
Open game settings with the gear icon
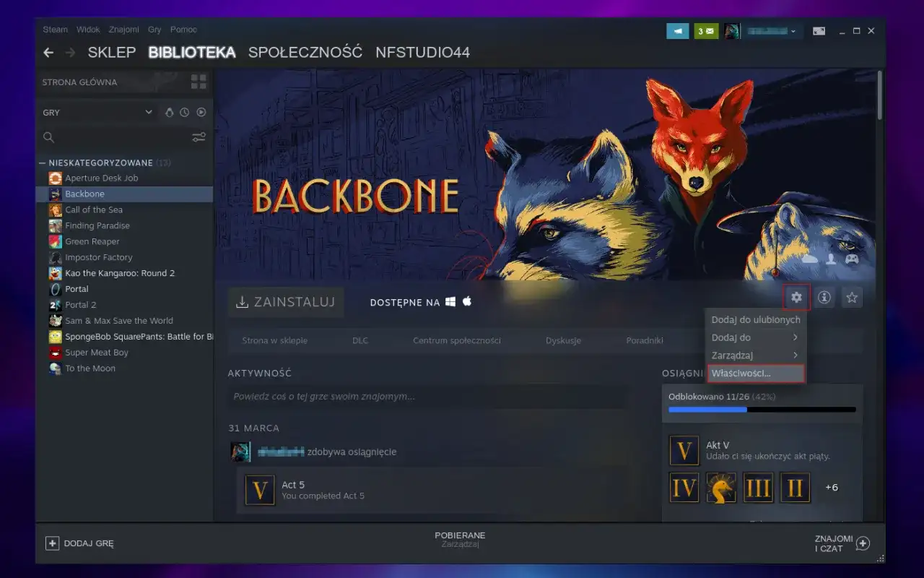pos(796,297)
